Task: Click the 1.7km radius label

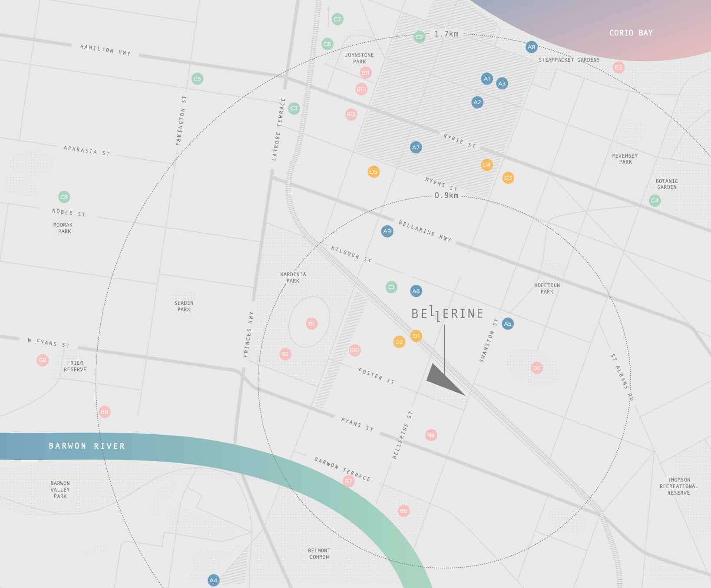Action: 446,34
